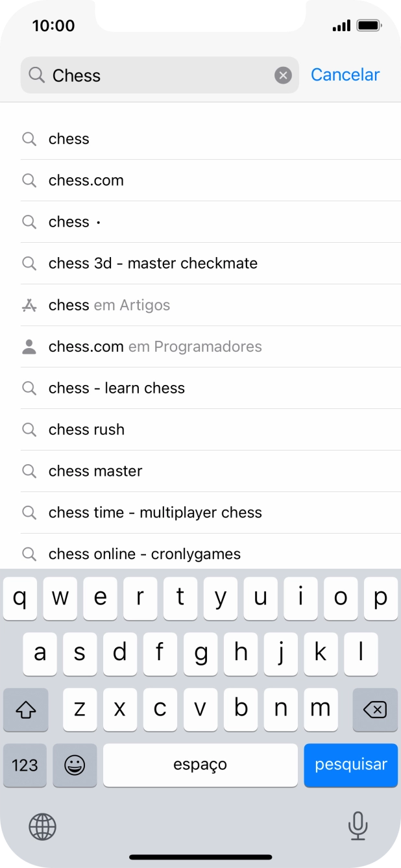This screenshot has width=401, height=868.
Task: Tap the magnifier icon in search field
Action: (x=36, y=75)
